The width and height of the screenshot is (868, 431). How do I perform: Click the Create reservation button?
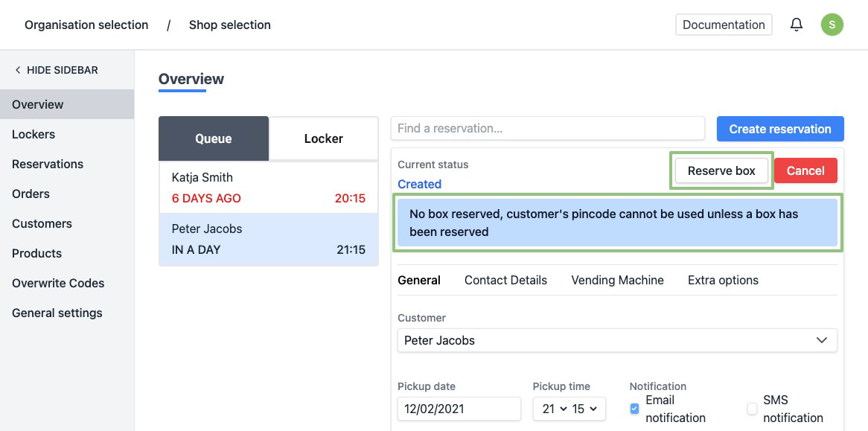coord(779,129)
